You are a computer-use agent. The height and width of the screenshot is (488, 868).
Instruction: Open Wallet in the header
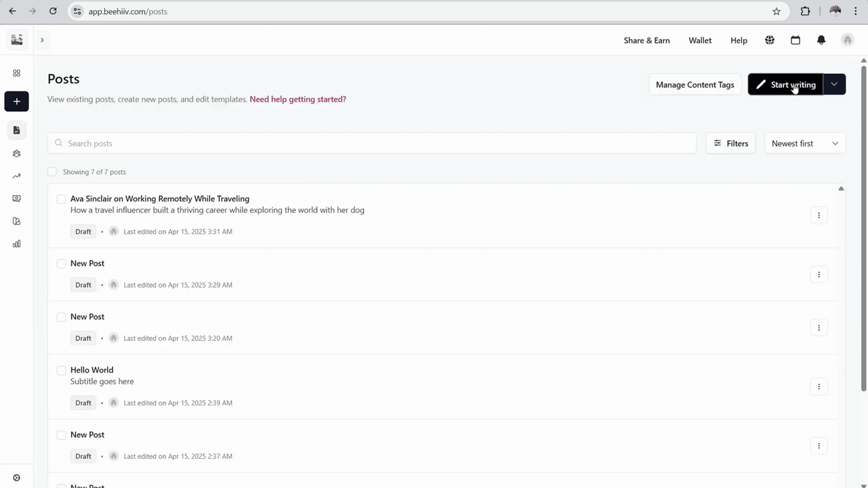pyautogui.click(x=700, y=41)
